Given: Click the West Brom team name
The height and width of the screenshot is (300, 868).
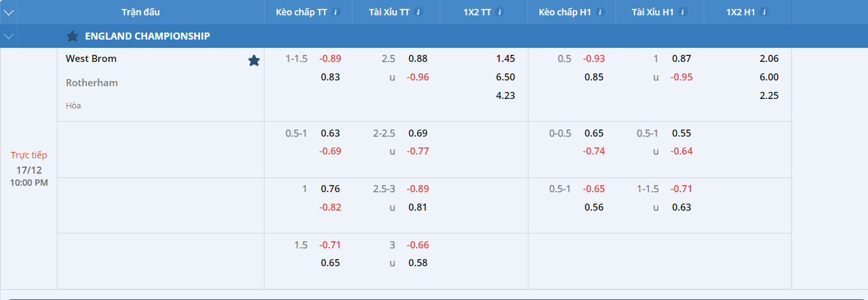Looking at the screenshot, I should (x=91, y=59).
